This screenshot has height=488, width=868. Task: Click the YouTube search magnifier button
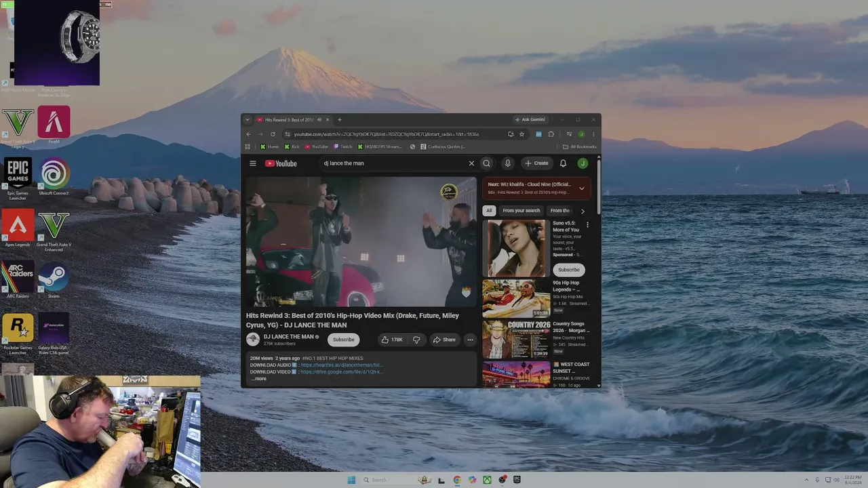[x=486, y=163]
